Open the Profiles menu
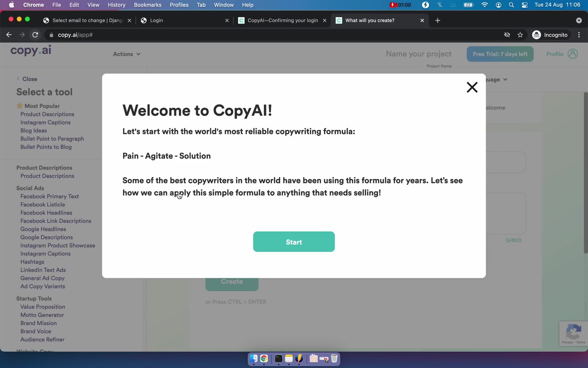Image resolution: width=588 pixels, height=368 pixels. pos(179,5)
